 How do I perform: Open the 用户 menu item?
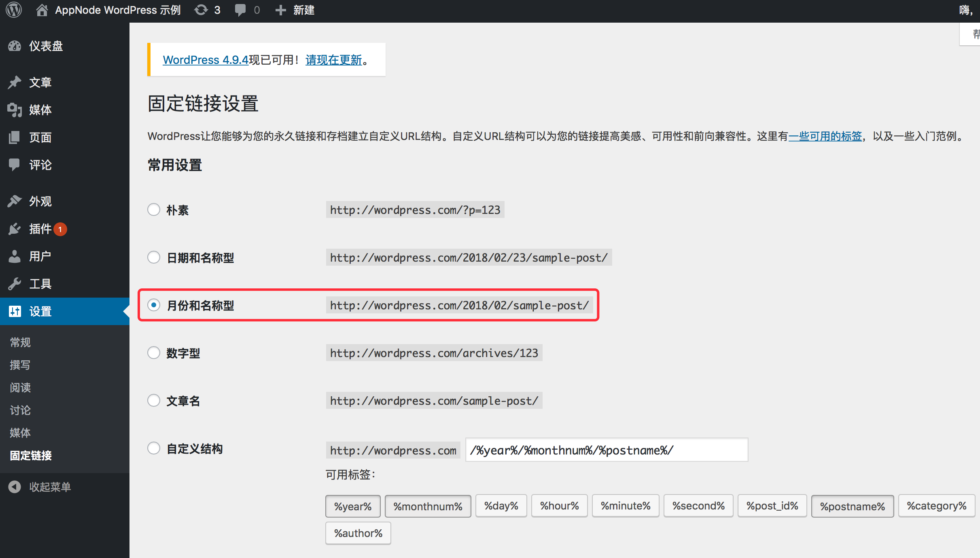click(65, 256)
